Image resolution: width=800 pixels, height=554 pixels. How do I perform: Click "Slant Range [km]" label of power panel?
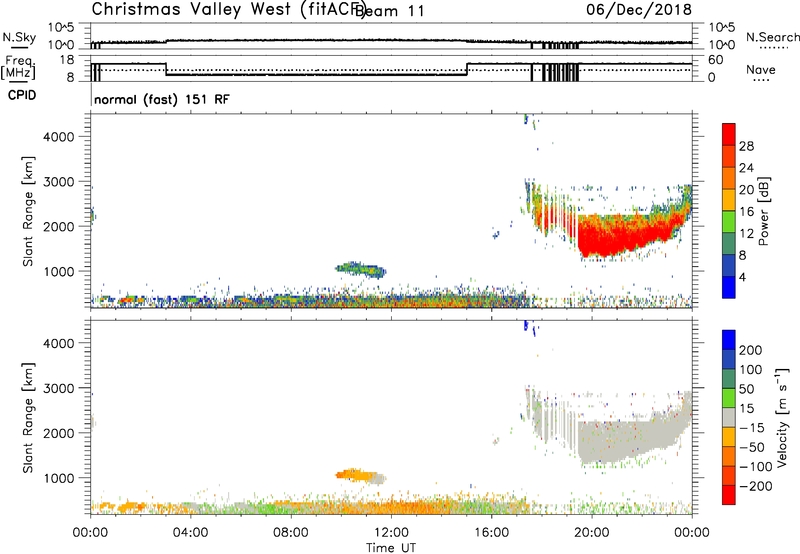click(x=28, y=212)
